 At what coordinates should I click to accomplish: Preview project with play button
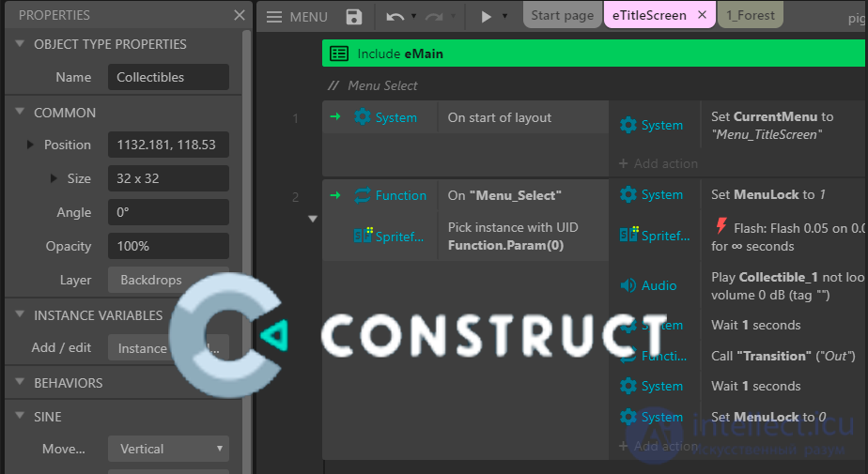point(486,17)
